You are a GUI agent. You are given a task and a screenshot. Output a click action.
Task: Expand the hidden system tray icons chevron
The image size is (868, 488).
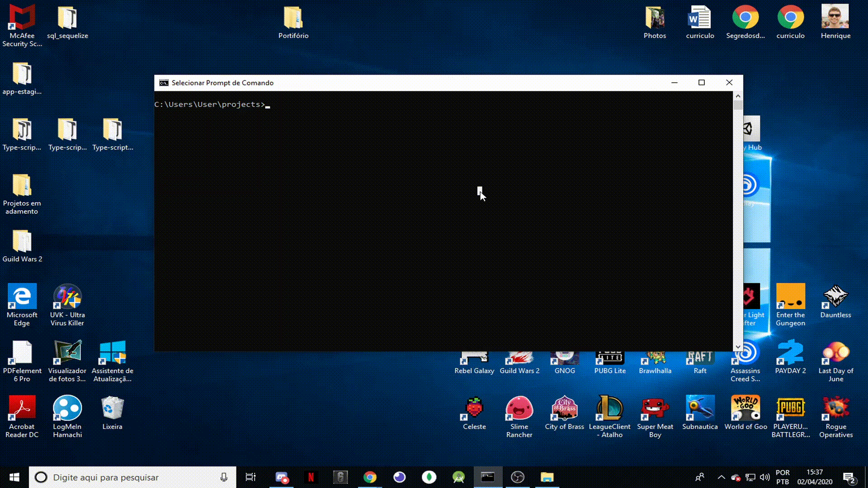721,477
